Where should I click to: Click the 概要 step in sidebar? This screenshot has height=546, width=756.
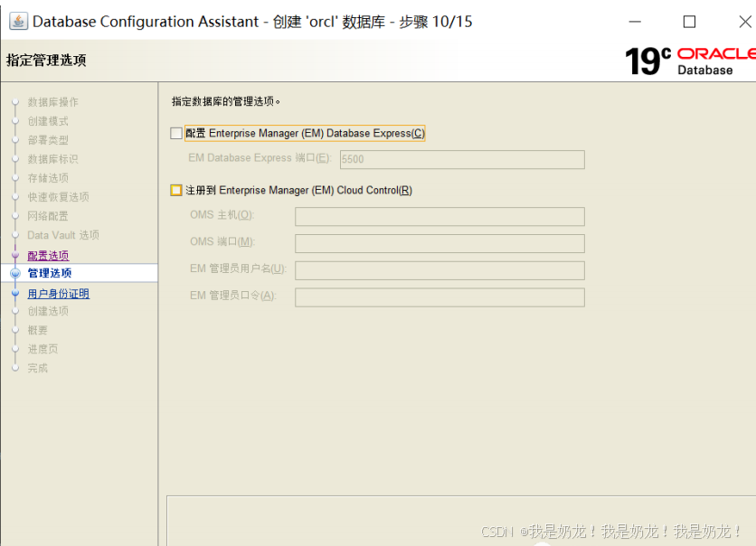[x=38, y=330]
